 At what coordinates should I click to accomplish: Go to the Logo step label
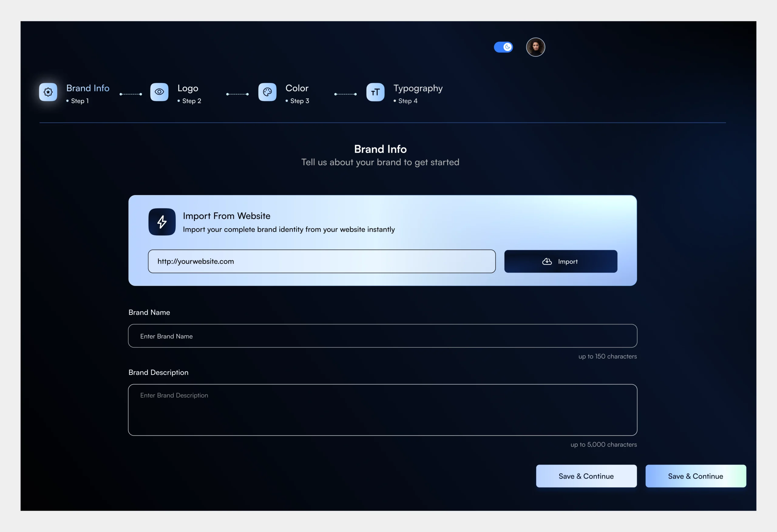(188, 88)
